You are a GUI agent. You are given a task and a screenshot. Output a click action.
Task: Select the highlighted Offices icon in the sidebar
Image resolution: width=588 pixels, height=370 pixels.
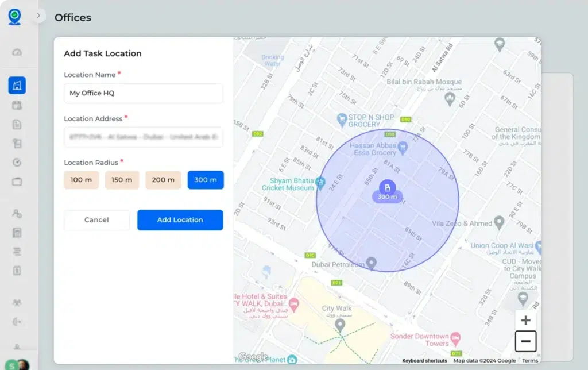[x=17, y=86]
